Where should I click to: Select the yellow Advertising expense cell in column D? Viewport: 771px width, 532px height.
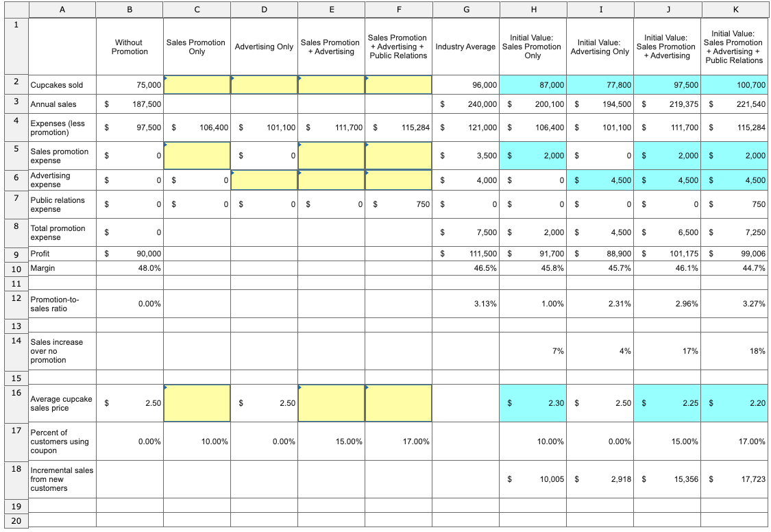(264, 180)
